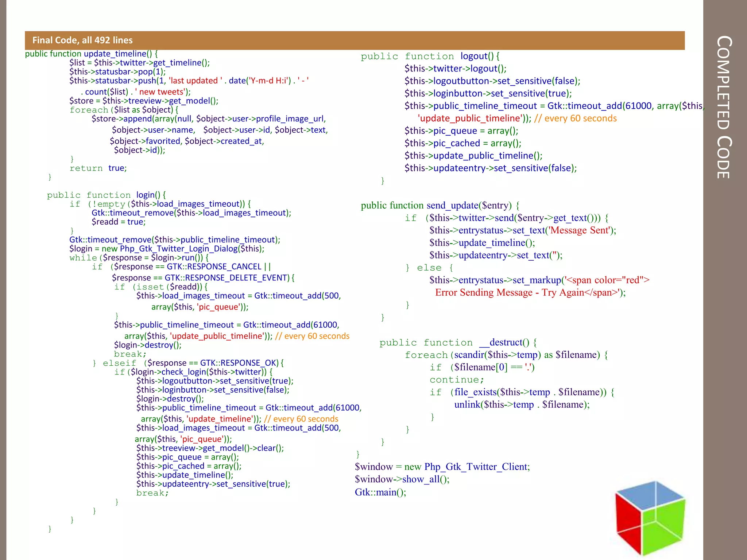Click 'Error Sending Message - Try Again' line
The height and width of the screenshot is (560, 747).
pos(530,292)
